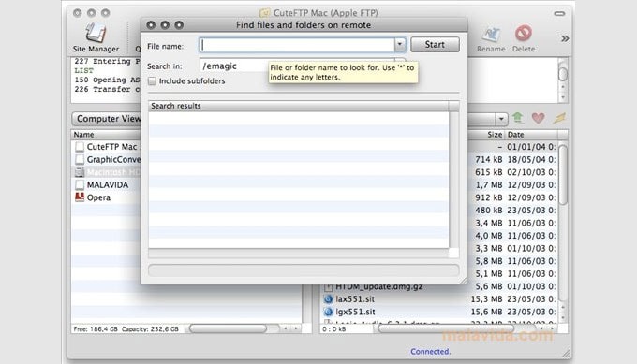The height and width of the screenshot is (364, 637).
Task: Click the lgx551.sit file icon
Action: tap(328, 312)
